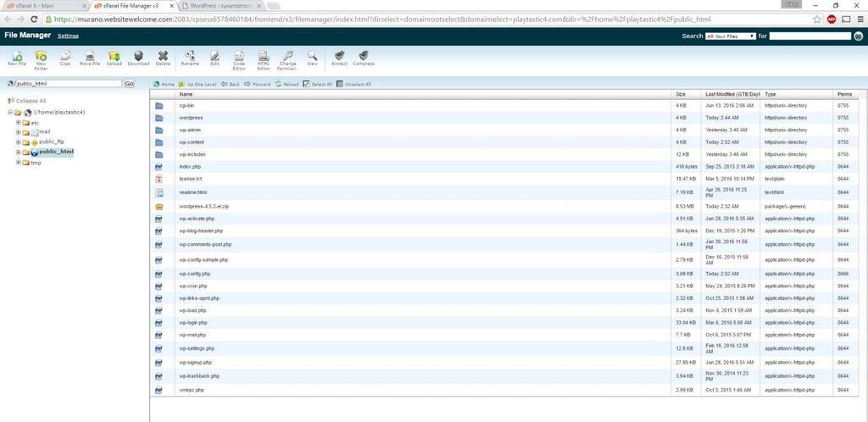Go Up One Level
The width and height of the screenshot is (868, 422).
[x=197, y=84]
